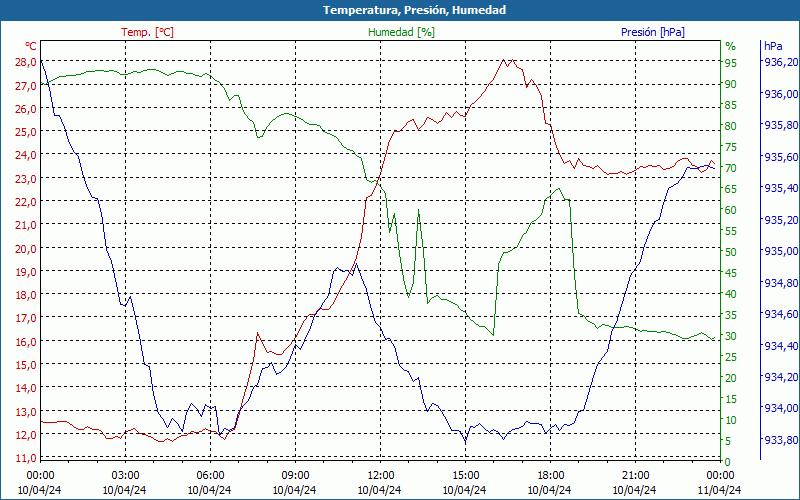Click the '27,0' temperature axis value
The image size is (800, 500).
tap(26, 86)
